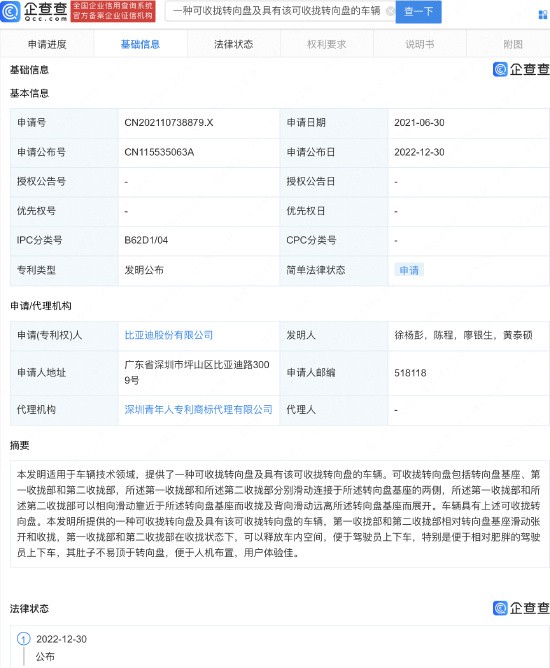Open the 企查查 logo in the header
Viewport: 550px width, 668px height.
(34, 12)
